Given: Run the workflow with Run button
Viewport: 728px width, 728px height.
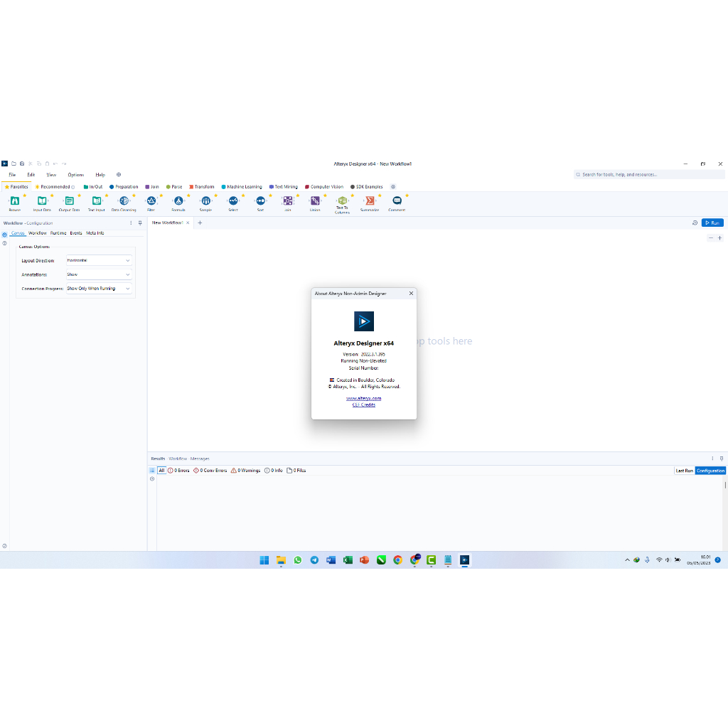Looking at the screenshot, I should pyautogui.click(x=712, y=223).
